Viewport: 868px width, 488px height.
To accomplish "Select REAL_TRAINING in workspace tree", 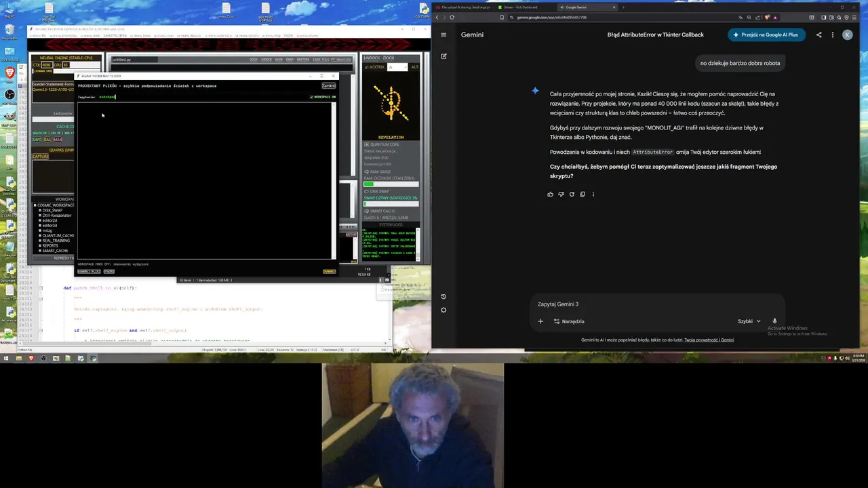I will [x=56, y=241].
